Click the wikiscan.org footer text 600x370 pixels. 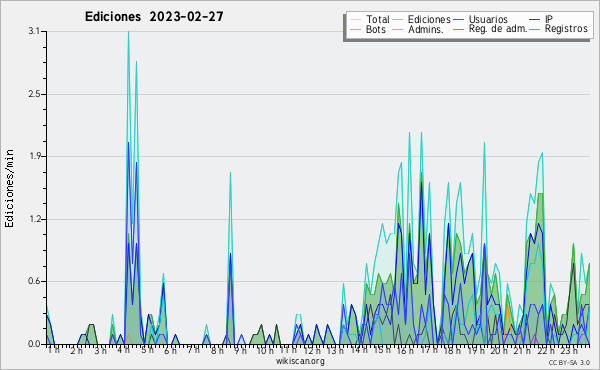pyautogui.click(x=300, y=361)
